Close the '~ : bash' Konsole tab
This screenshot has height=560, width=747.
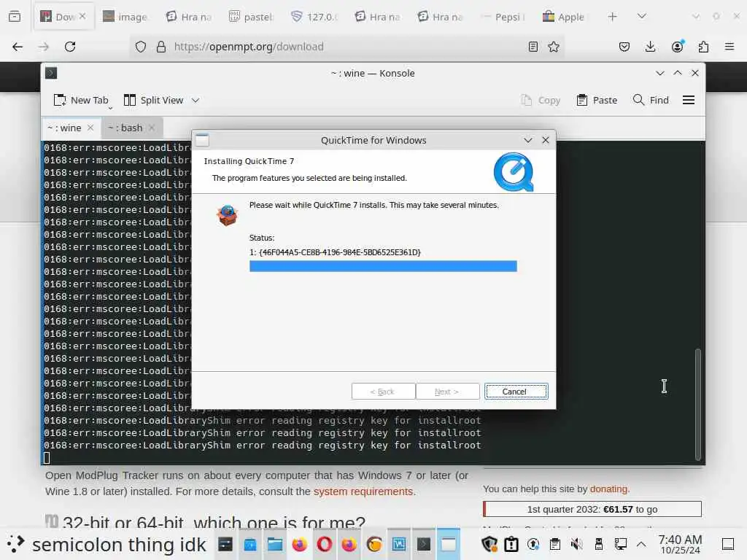tap(152, 128)
